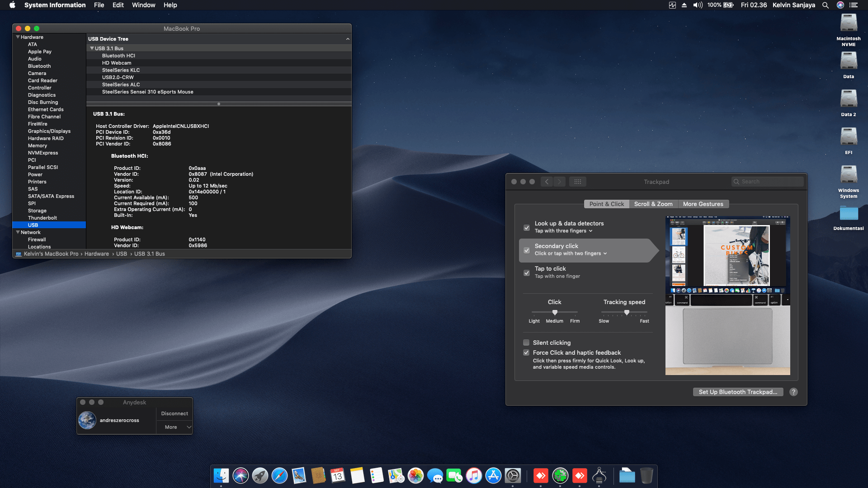Click Disconnect in AnyDesk window
The image size is (868, 488).
pos(175,413)
